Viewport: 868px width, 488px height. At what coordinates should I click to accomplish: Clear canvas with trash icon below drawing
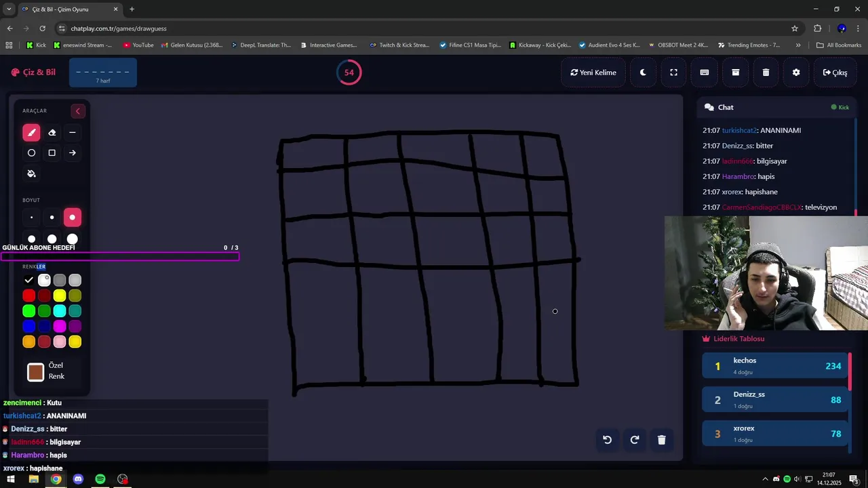point(662,440)
